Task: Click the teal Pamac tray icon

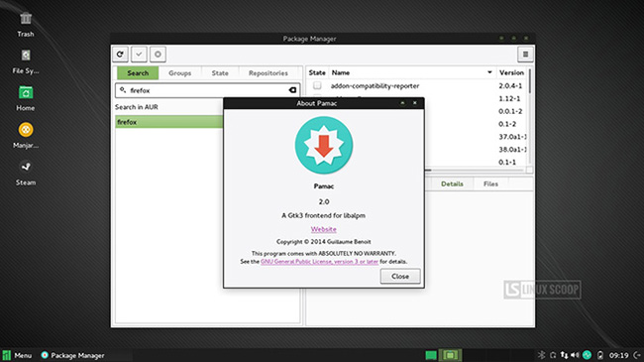Action: [587, 355]
